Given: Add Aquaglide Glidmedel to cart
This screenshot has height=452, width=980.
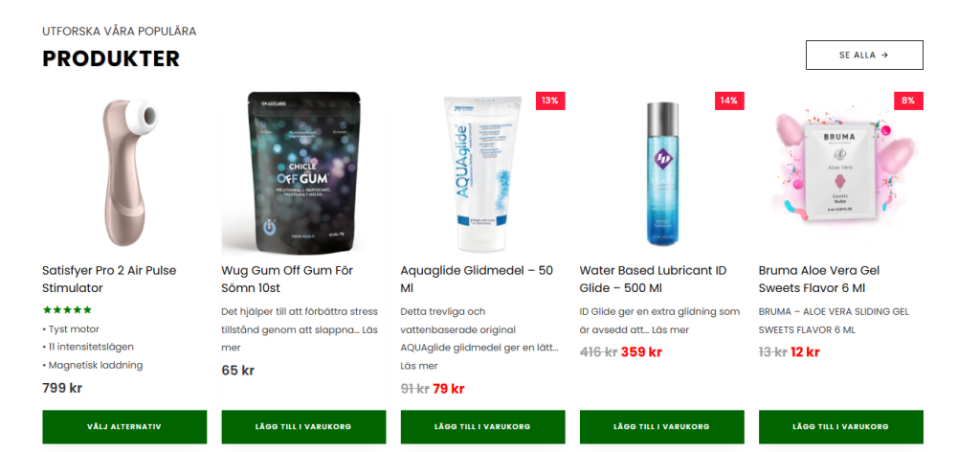Looking at the screenshot, I should click(x=482, y=427).
